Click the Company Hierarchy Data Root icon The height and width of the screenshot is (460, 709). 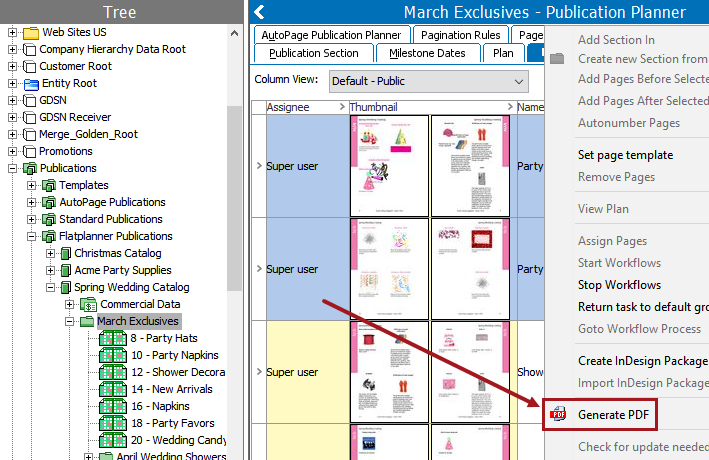29,50
